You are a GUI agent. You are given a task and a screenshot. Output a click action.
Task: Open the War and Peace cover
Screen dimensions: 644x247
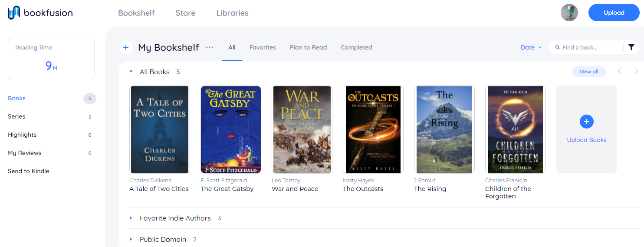coord(302,129)
